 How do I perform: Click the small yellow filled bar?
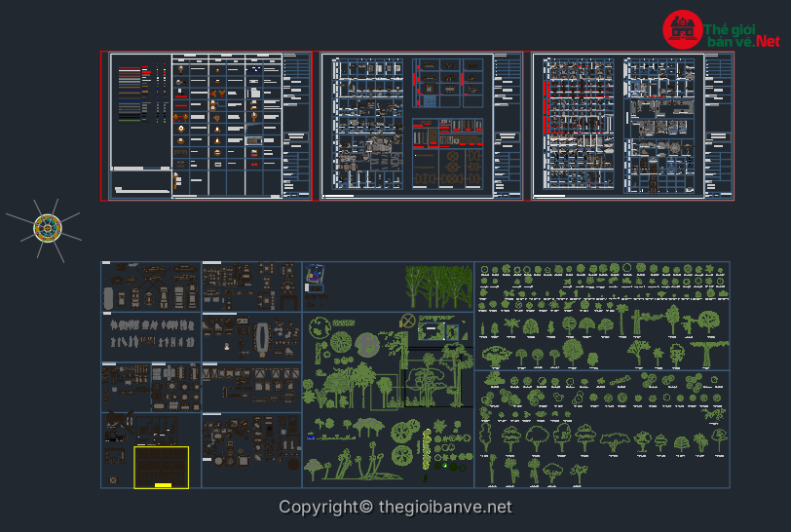(163, 484)
